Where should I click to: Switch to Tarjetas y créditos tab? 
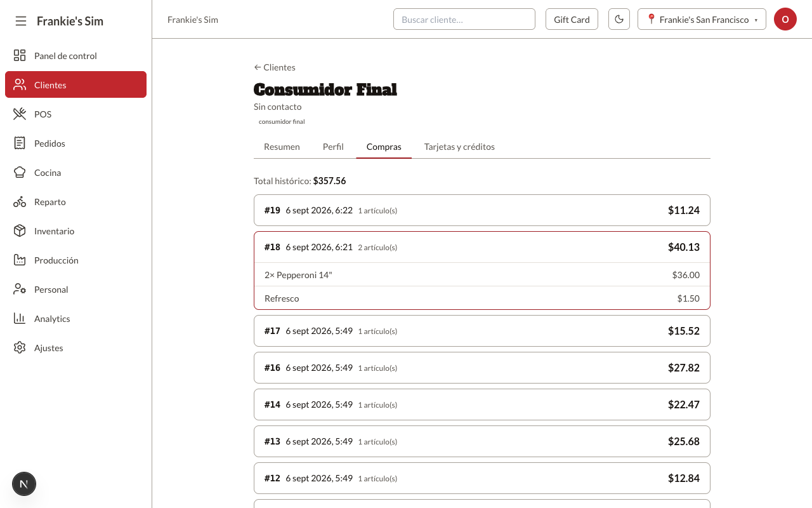(x=459, y=147)
